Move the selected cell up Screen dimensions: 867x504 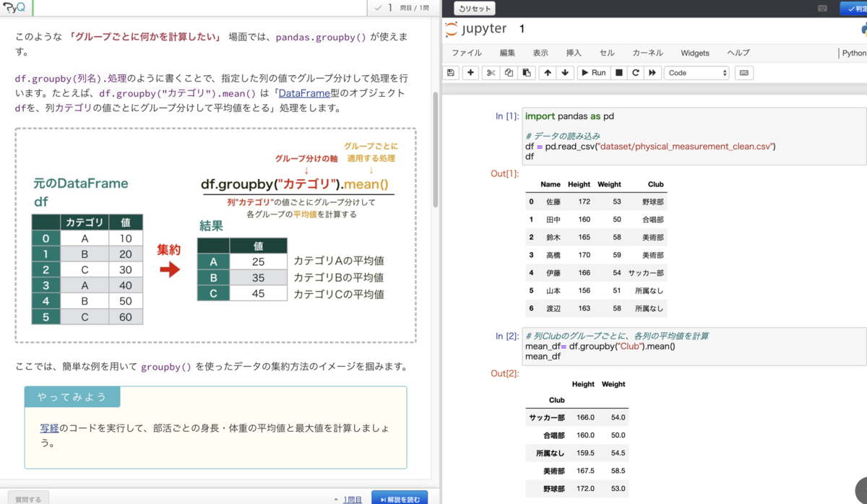pos(548,73)
